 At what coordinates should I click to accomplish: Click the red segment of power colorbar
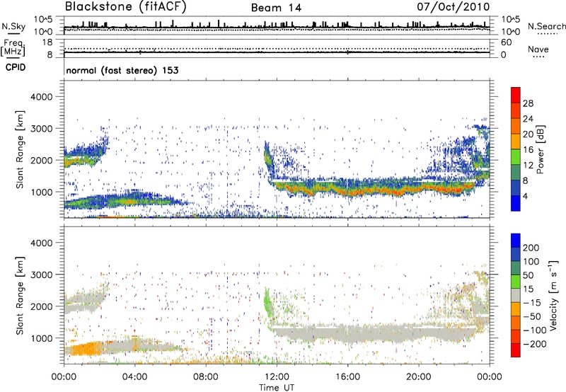[x=516, y=96]
